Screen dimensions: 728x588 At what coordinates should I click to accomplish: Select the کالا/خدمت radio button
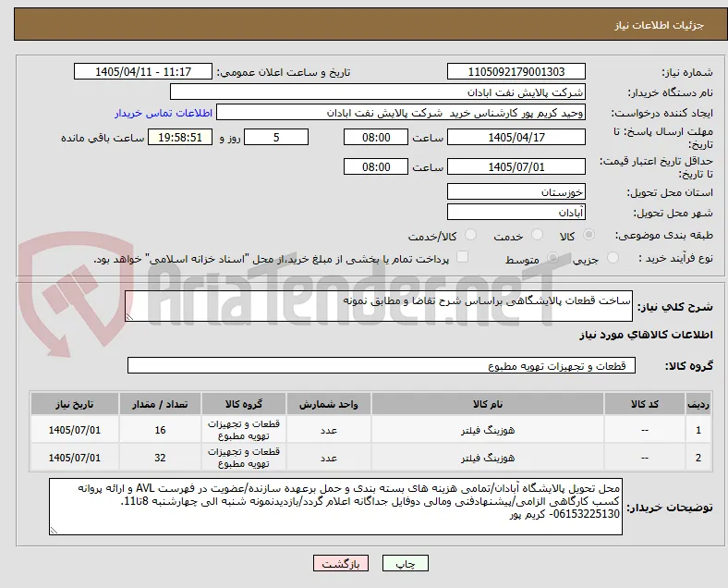[471, 235]
